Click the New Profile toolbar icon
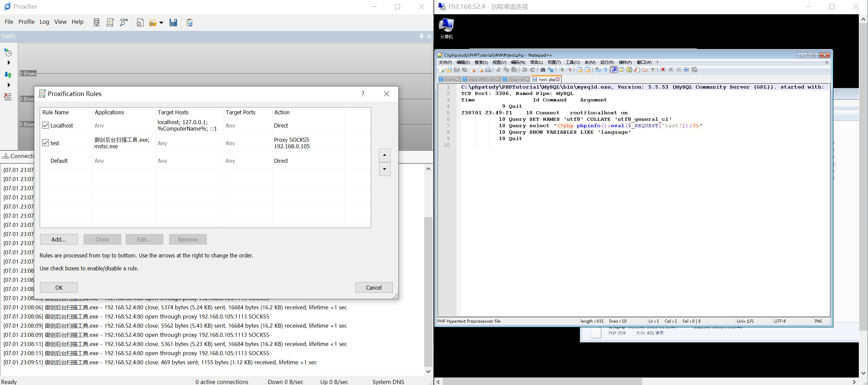The width and height of the screenshot is (868, 385). 140,22
